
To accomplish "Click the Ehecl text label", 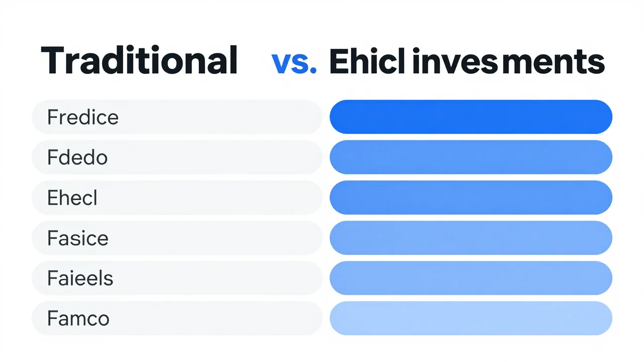I will (x=72, y=198).
